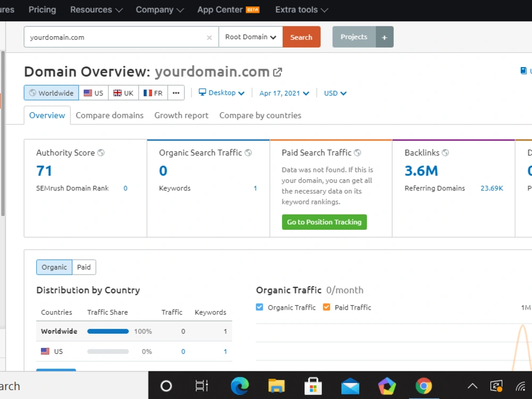Uncheck the Organic Traffic checkbox
532x399 pixels.
point(260,307)
